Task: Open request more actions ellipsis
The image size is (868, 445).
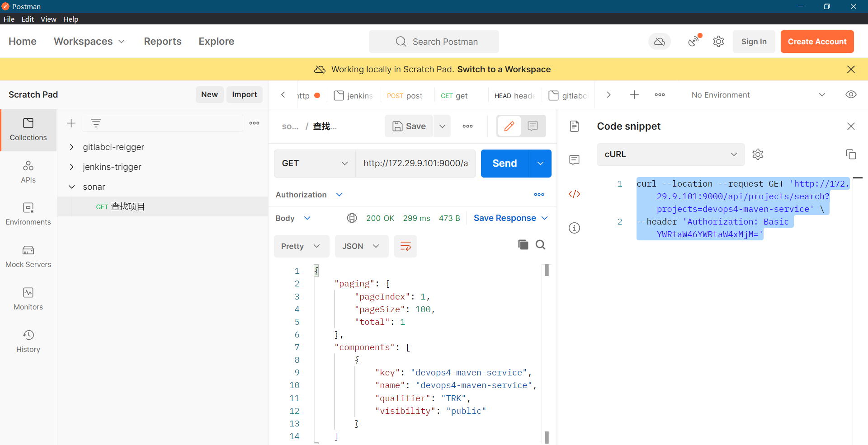Action: click(467, 126)
